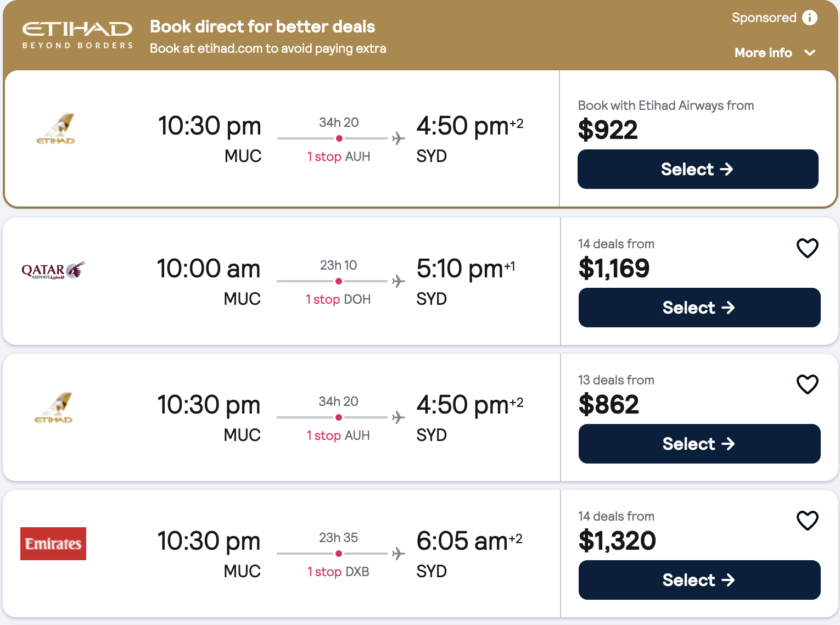This screenshot has height=625, width=840.
Task: Click the Qatar Airways logo
Action: click(53, 270)
